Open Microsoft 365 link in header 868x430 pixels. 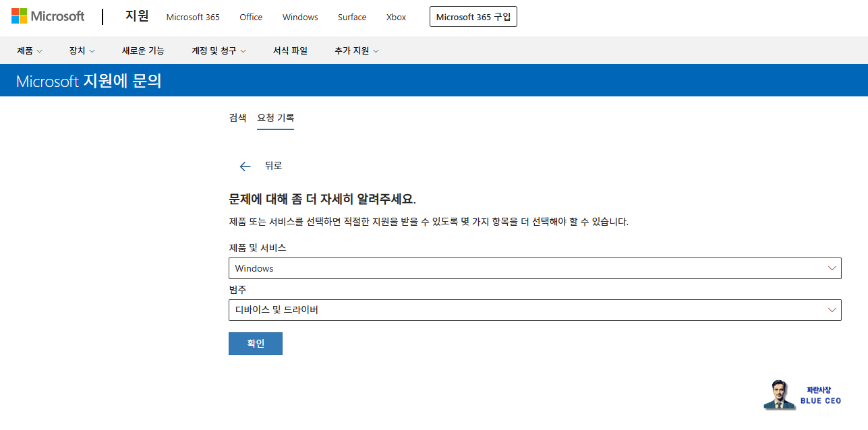193,18
